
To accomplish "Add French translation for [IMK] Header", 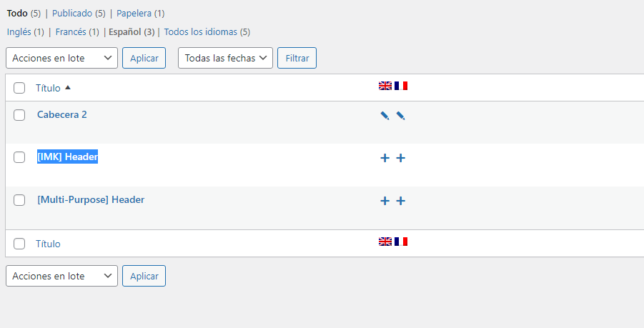I will point(400,158).
